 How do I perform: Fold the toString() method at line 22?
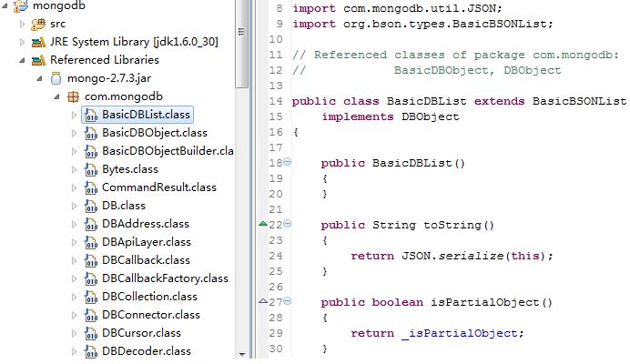point(288,224)
